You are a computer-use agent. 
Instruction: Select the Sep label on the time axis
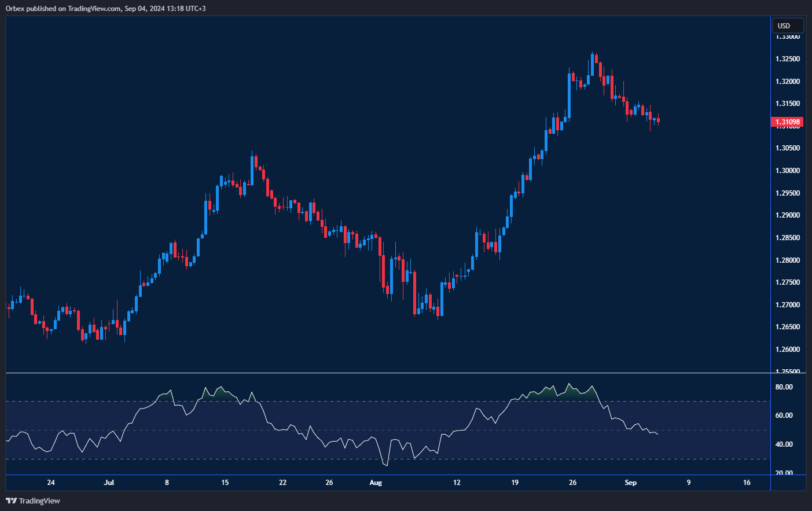coord(630,483)
